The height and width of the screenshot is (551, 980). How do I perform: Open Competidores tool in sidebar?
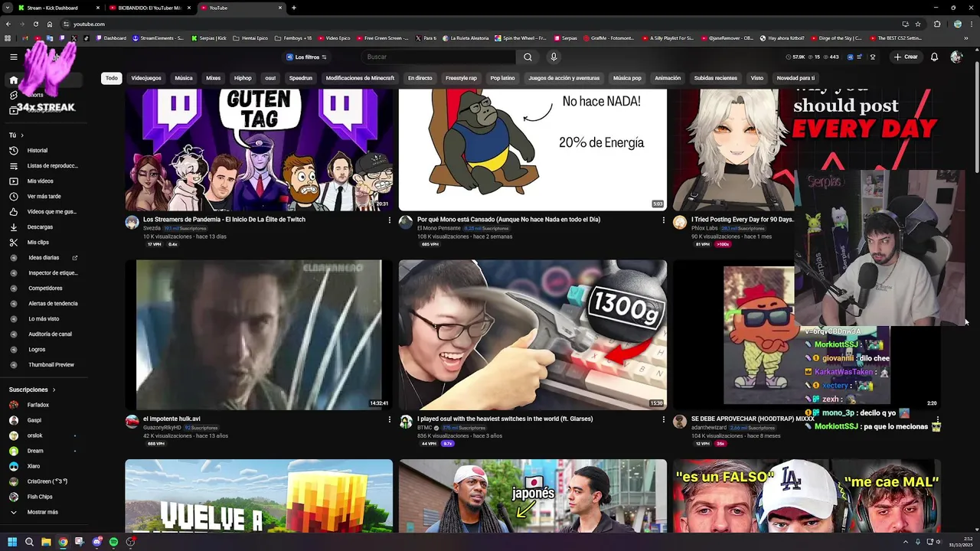pyautogui.click(x=46, y=289)
